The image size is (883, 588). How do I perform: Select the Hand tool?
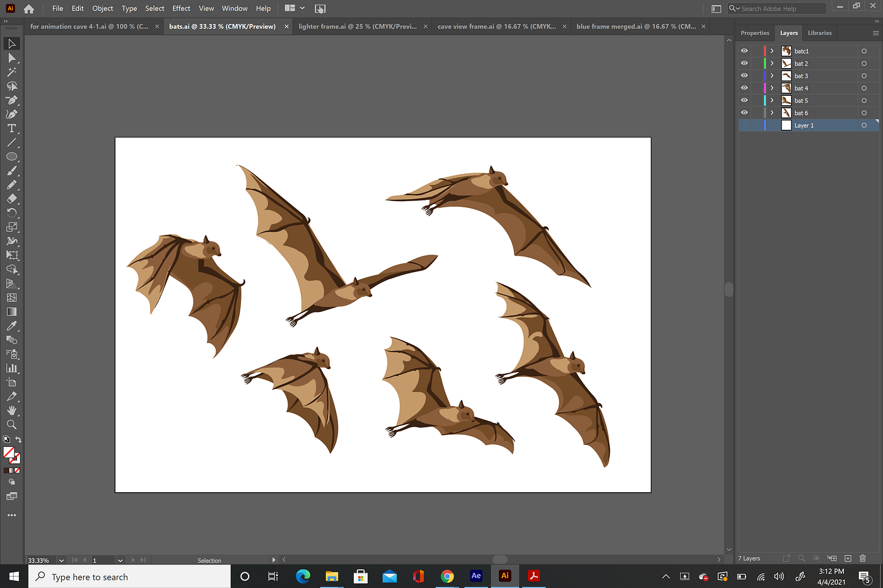[x=11, y=410]
